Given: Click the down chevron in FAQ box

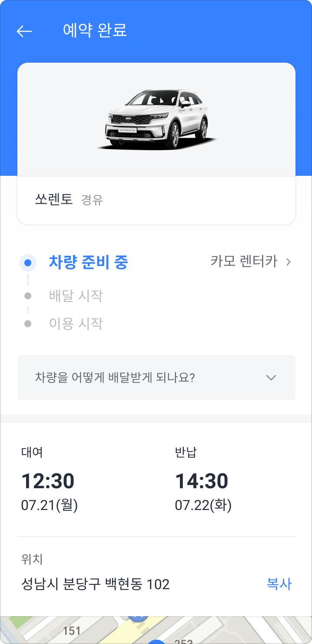Looking at the screenshot, I should click(x=271, y=378).
